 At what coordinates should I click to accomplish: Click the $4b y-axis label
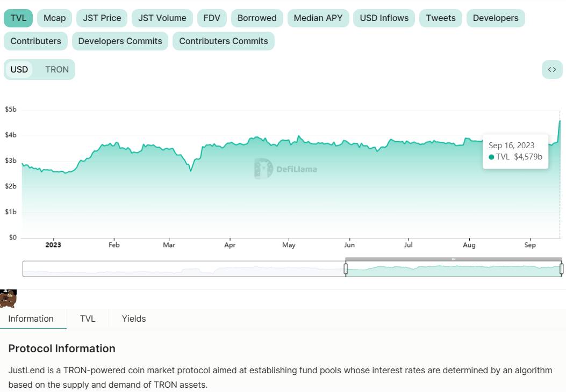tap(10, 135)
